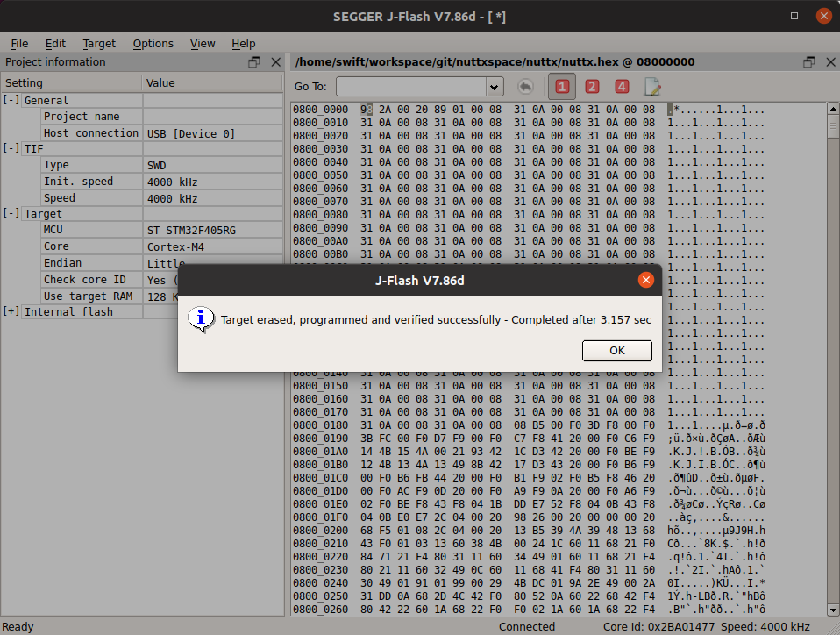Collapse the General settings group

click(11, 100)
